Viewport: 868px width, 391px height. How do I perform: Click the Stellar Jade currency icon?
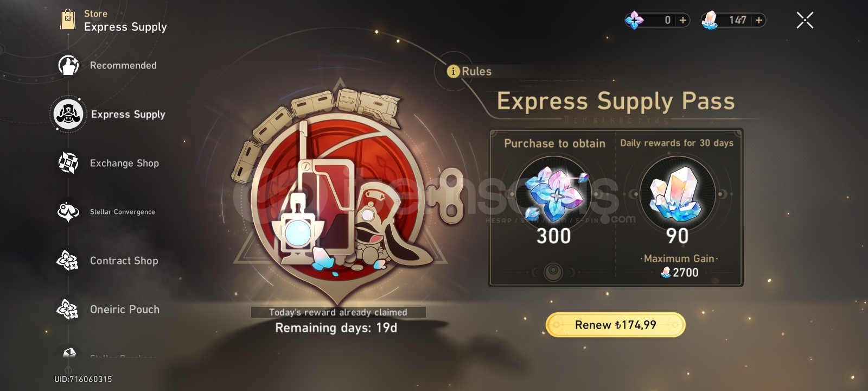710,20
